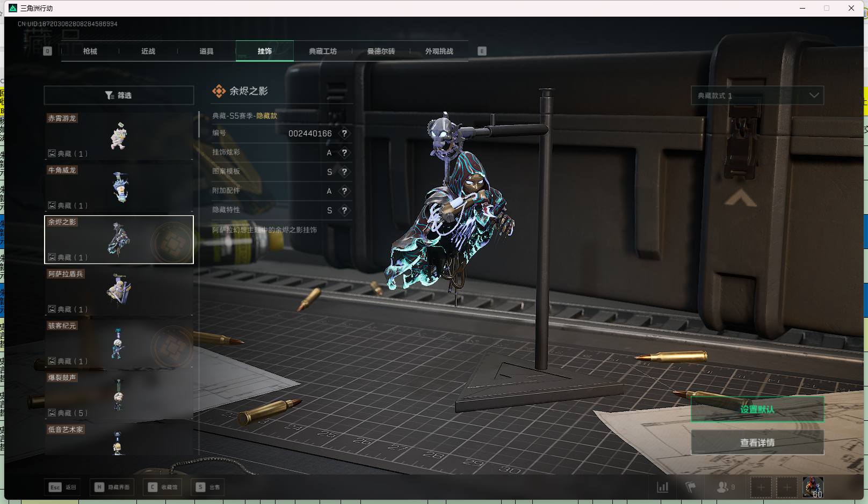Switch to the 典藏工坊 tab
The image size is (868, 504).
tap(322, 52)
